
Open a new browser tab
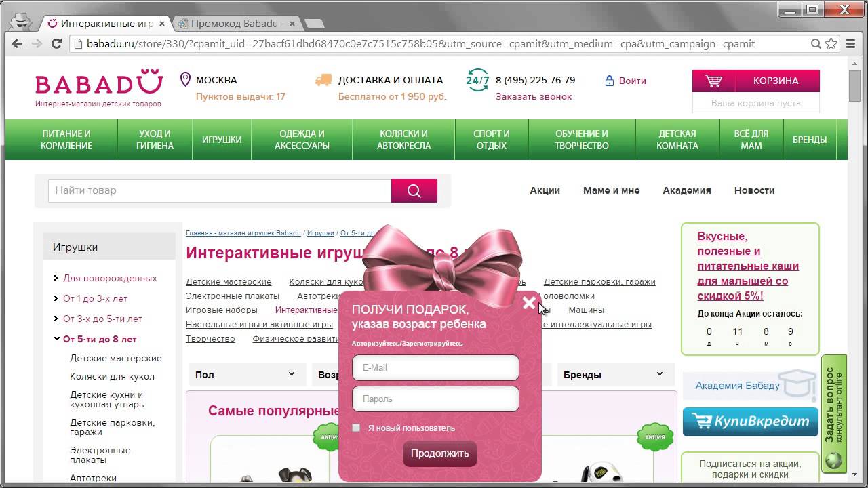314,24
